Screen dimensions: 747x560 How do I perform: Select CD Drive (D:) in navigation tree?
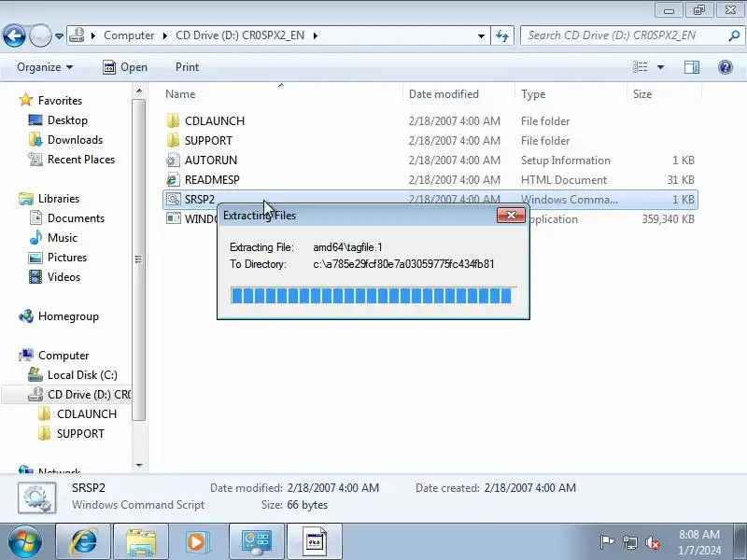[x=66, y=394]
